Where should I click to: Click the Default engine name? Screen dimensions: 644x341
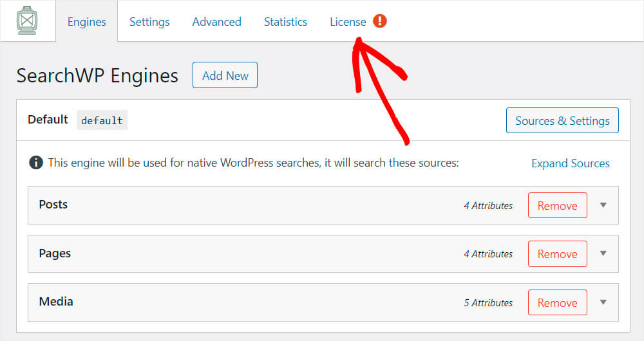click(48, 120)
